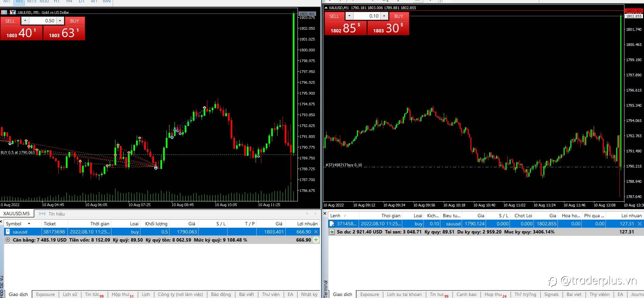Click the position icon in the xauusd 38173698 row
Image resolution: width=644 pixels, height=298 pixels.
coord(8,232)
